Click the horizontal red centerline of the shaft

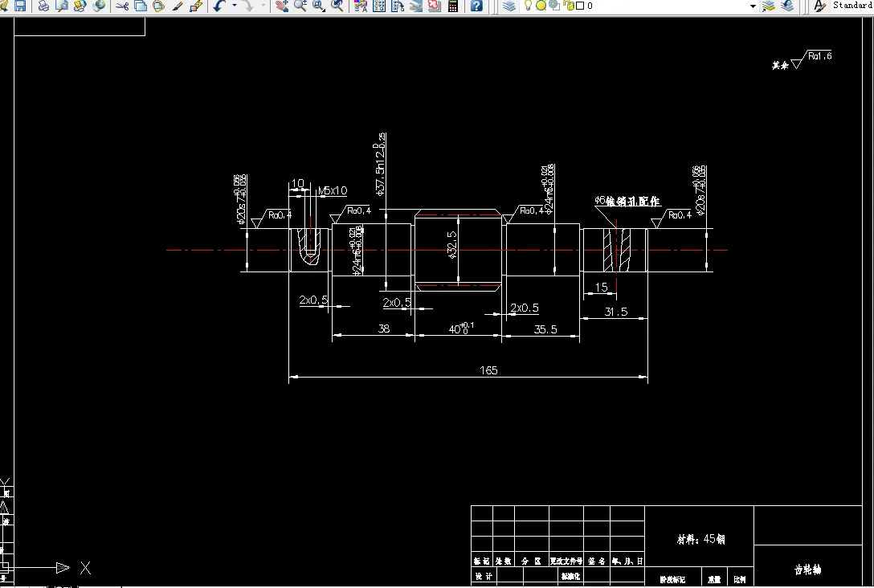click(x=447, y=250)
